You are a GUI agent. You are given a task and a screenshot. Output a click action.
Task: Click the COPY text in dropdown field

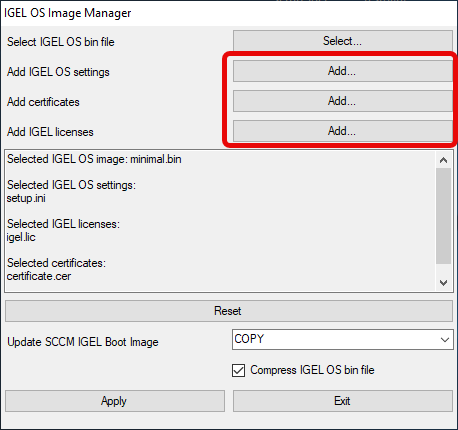click(249, 339)
